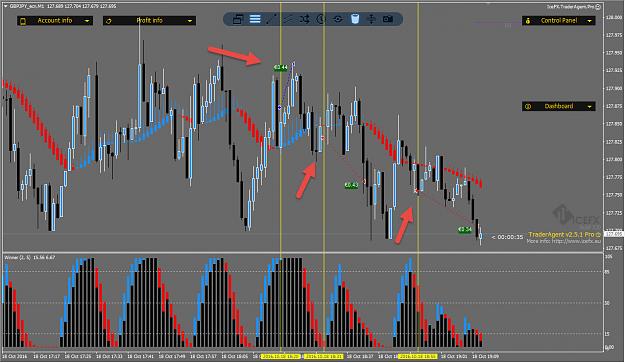Open the clock timer tool
Viewport: 625px width, 363px height.
tap(321, 19)
